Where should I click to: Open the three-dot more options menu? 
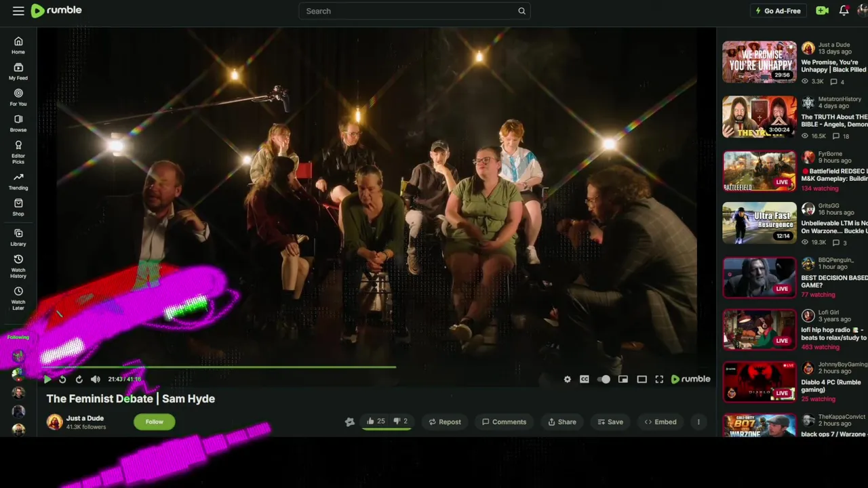(698, 422)
